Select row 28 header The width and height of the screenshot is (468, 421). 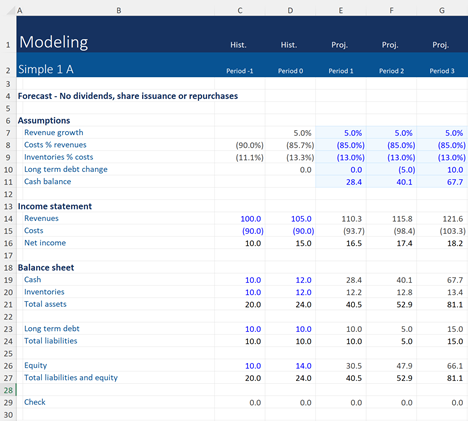(x=8, y=390)
